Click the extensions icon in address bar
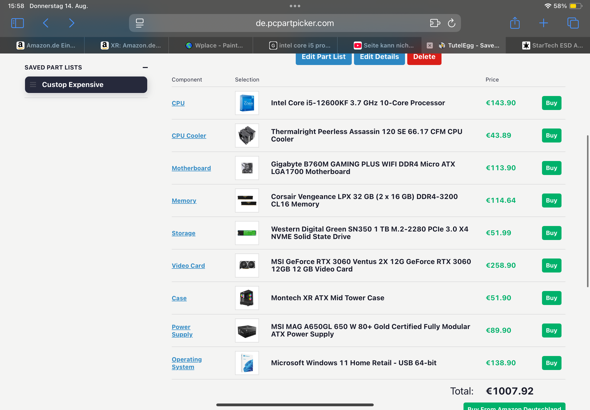This screenshot has height=410, width=590. (x=435, y=23)
